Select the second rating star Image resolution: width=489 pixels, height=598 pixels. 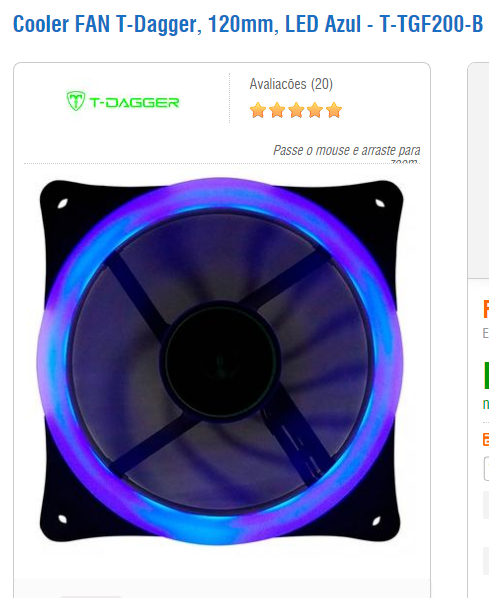277,110
